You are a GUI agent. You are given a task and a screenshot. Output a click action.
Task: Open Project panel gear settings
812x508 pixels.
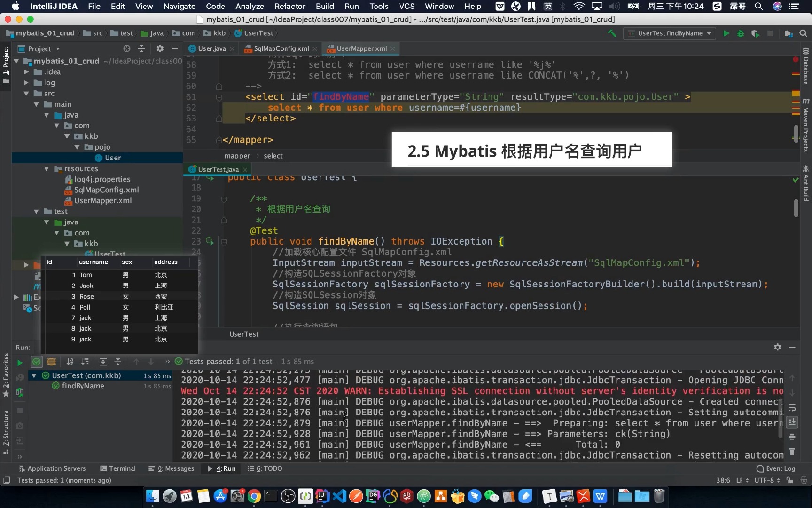tap(160, 48)
